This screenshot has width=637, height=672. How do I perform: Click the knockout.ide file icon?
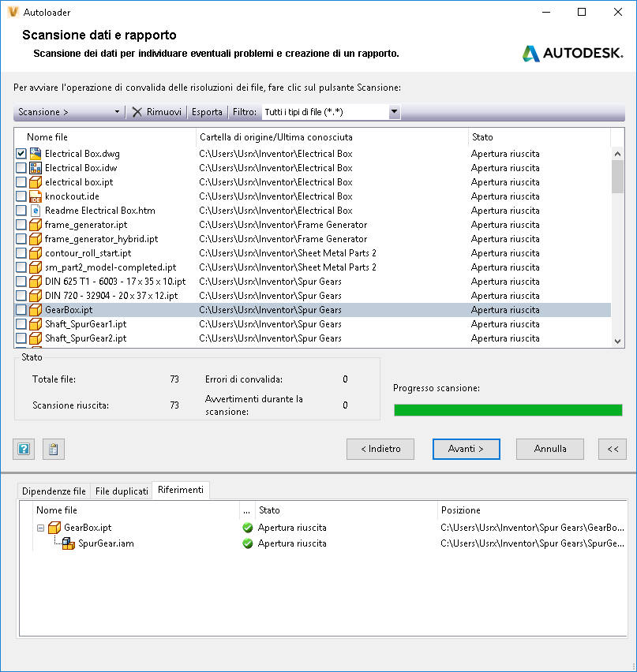36,196
